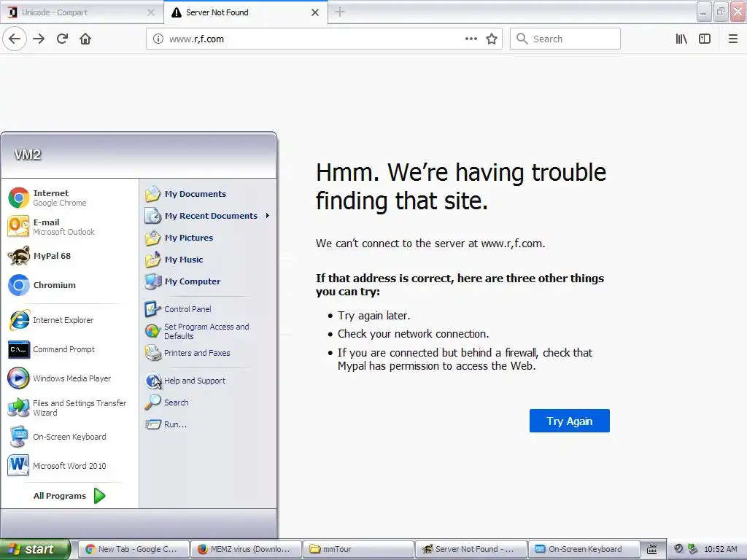Switch to New Tab - Google Chrome taskbar button
Viewport: 747px width, 560px height.
pos(133,549)
